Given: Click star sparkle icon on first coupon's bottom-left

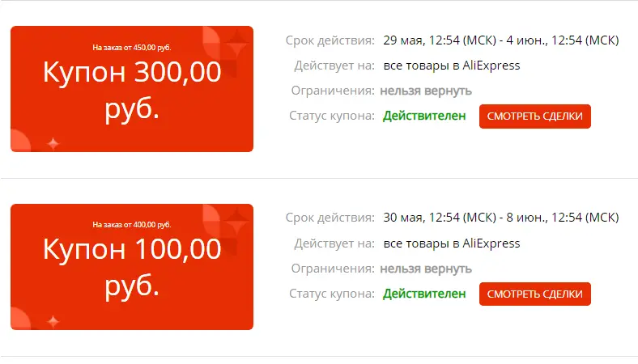Looking at the screenshot, I should coord(53,143).
